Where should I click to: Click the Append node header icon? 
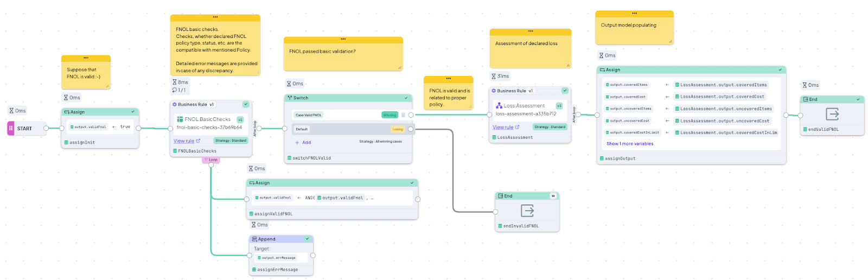[x=254, y=239]
